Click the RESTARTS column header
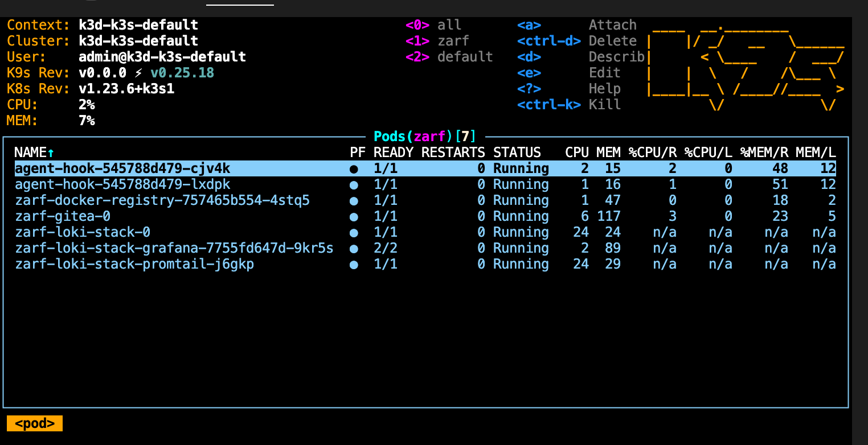Viewport: 868px width, 445px height. click(x=453, y=152)
